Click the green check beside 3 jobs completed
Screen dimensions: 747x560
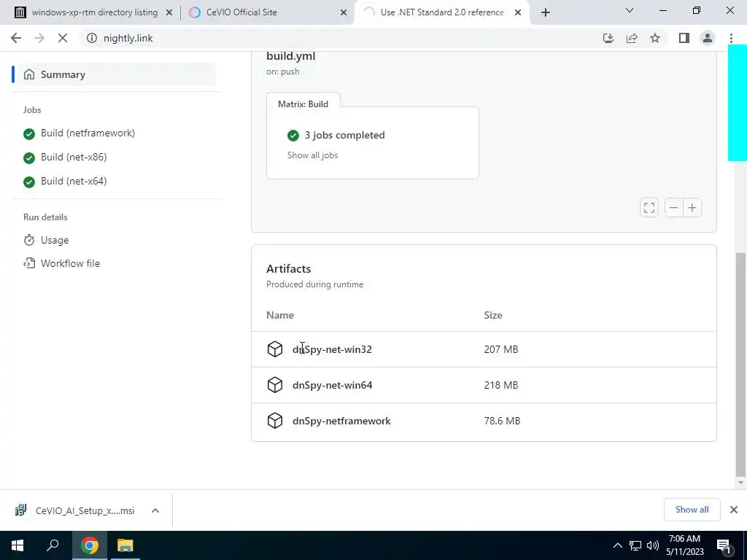pyautogui.click(x=293, y=136)
